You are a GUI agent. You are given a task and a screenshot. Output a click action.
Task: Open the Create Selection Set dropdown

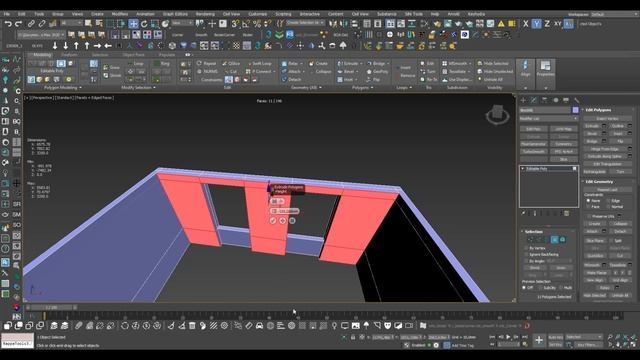pyautogui.click(x=305, y=23)
